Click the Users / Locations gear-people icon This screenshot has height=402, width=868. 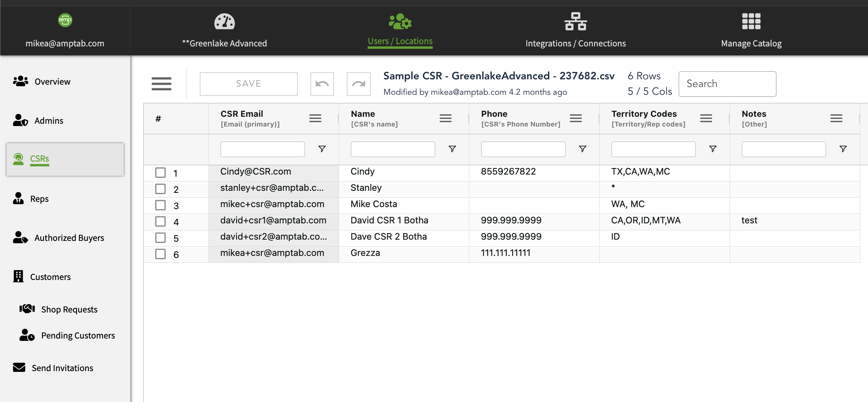400,22
